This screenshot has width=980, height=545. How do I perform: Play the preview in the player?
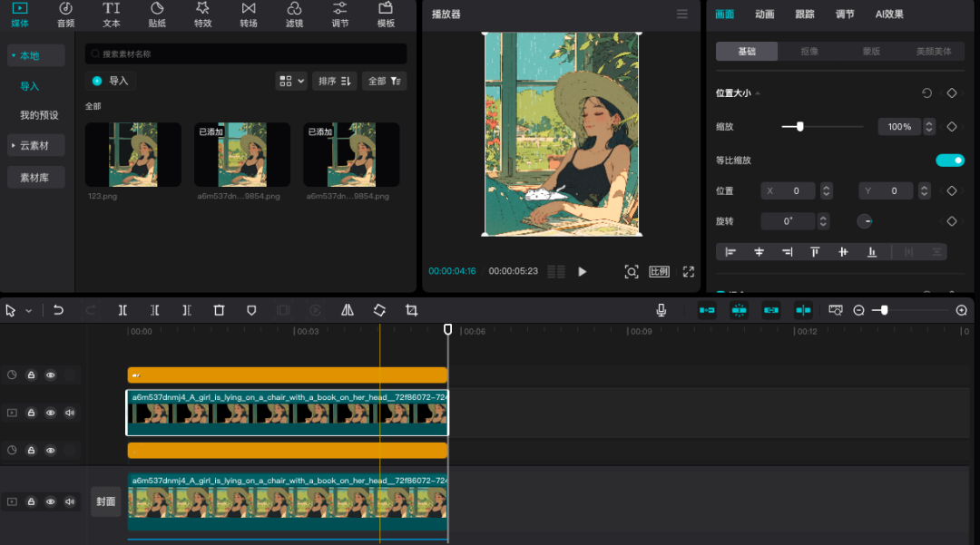(x=582, y=271)
